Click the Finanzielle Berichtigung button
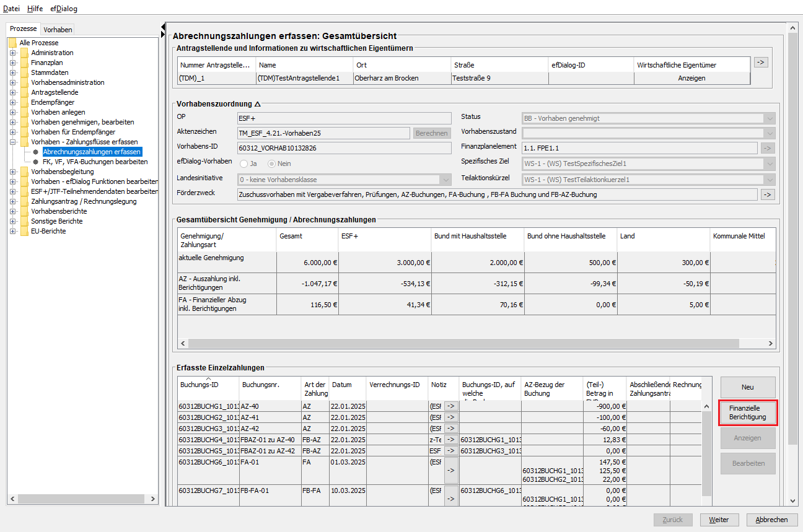This screenshot has width=803, height=532. 748,413
